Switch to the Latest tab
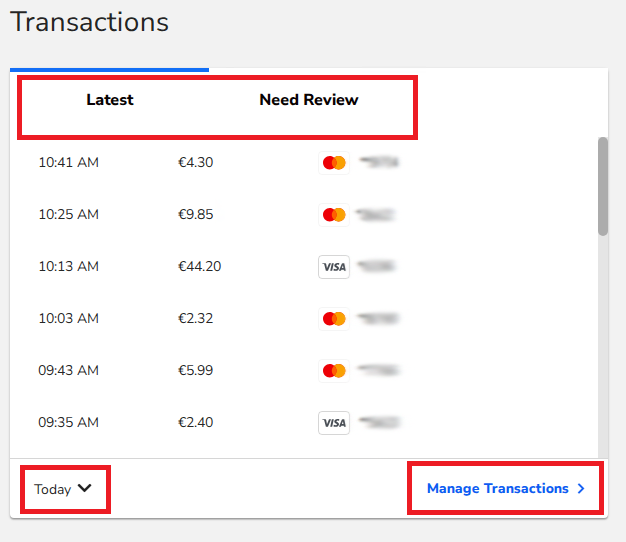This screenshot has height=542, width=626. pyautogui.click(x=110, y=100)
